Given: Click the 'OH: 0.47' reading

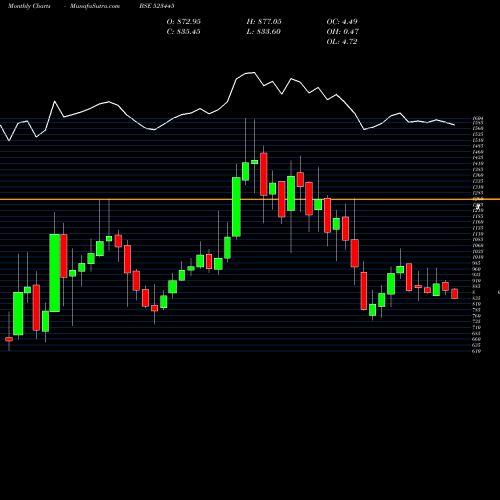Looking at the screenshot, I should 343,32.
